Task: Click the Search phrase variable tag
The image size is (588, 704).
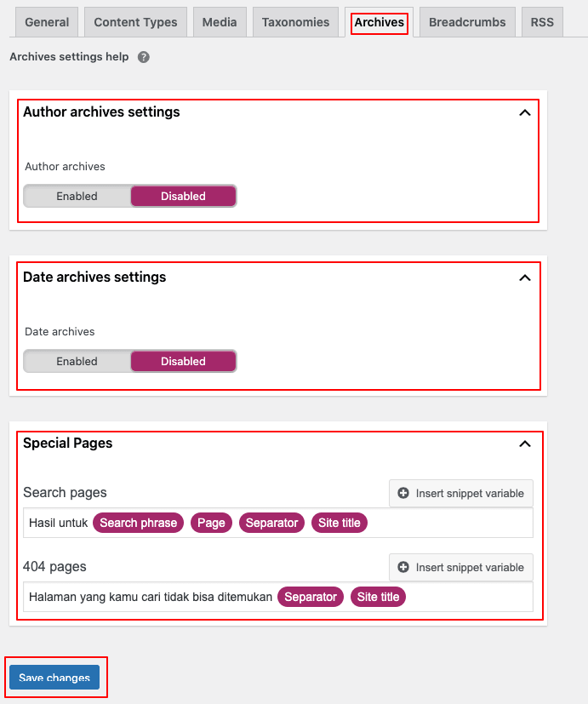Action: (138, 524)
